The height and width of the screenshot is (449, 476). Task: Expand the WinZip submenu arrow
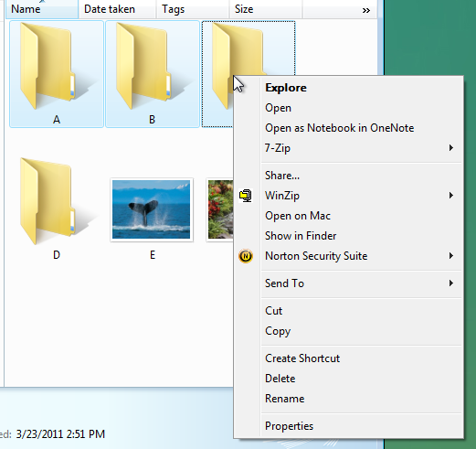click(x=451, y=196)
